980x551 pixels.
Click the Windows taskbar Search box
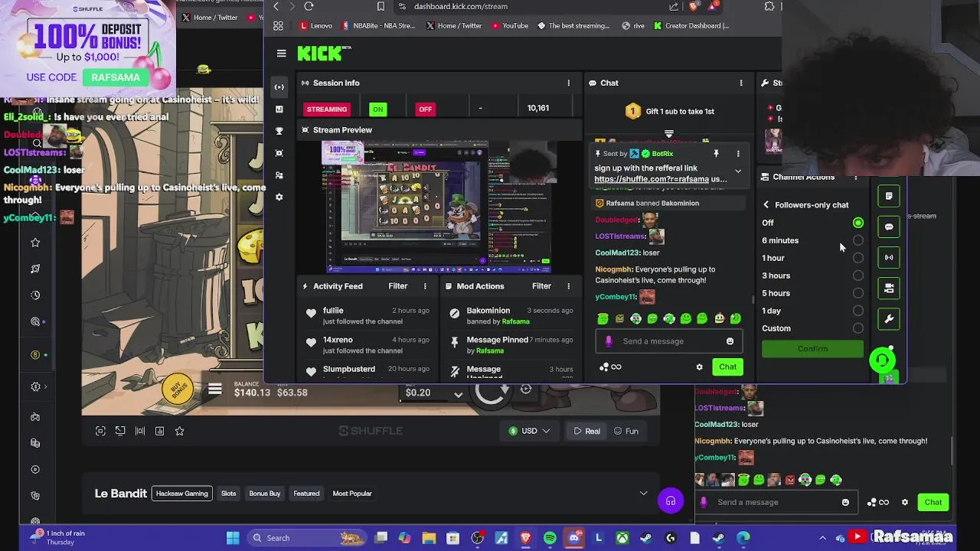pos(309,538)
